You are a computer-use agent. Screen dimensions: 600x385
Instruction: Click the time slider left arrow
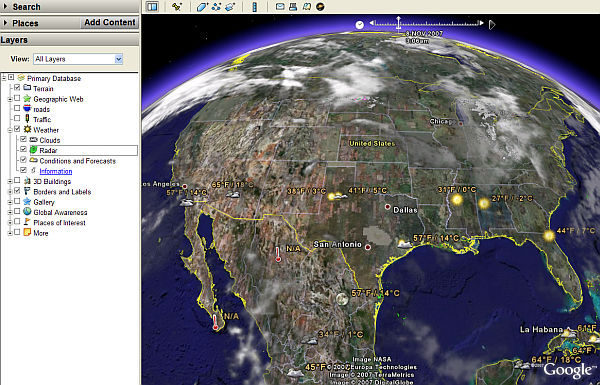[371, 23]
